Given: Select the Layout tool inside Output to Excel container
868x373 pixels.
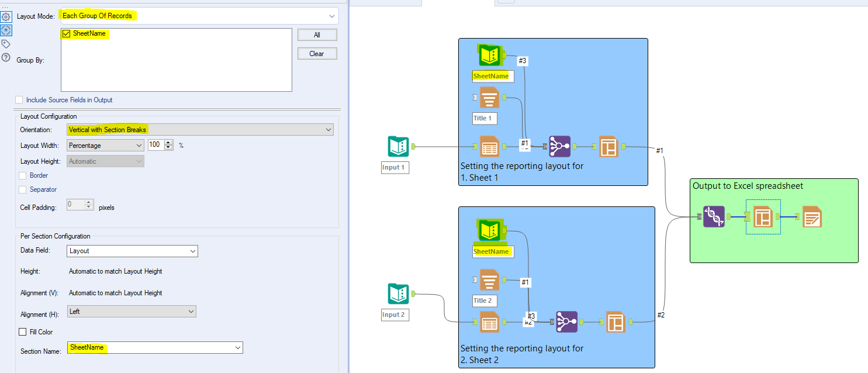Looking at the screenshot, I should point(763,216).
